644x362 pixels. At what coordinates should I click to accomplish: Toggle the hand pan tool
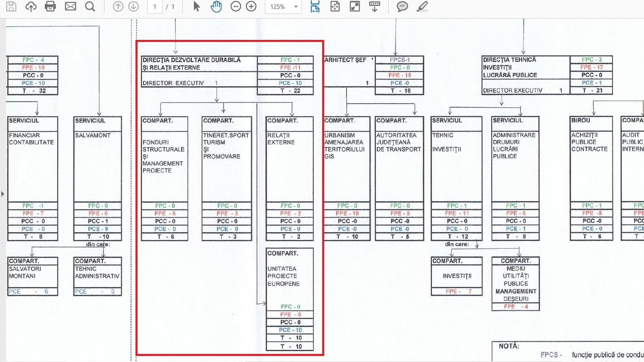coord(216,6)
